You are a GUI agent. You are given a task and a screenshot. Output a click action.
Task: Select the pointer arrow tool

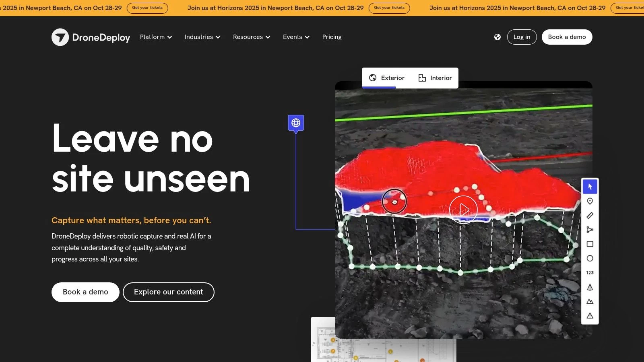coord(590,187)
